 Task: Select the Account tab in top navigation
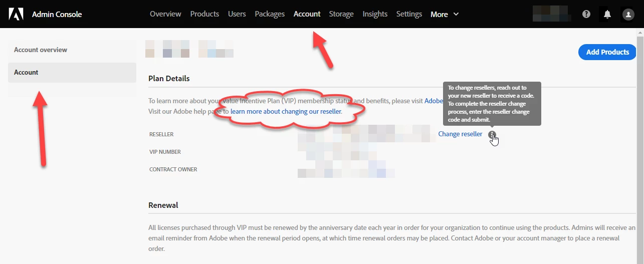pos(307,14)
